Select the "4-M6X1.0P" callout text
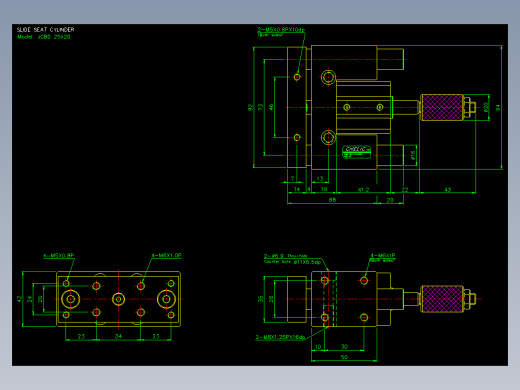520x390 pixels. pos(166,256)
